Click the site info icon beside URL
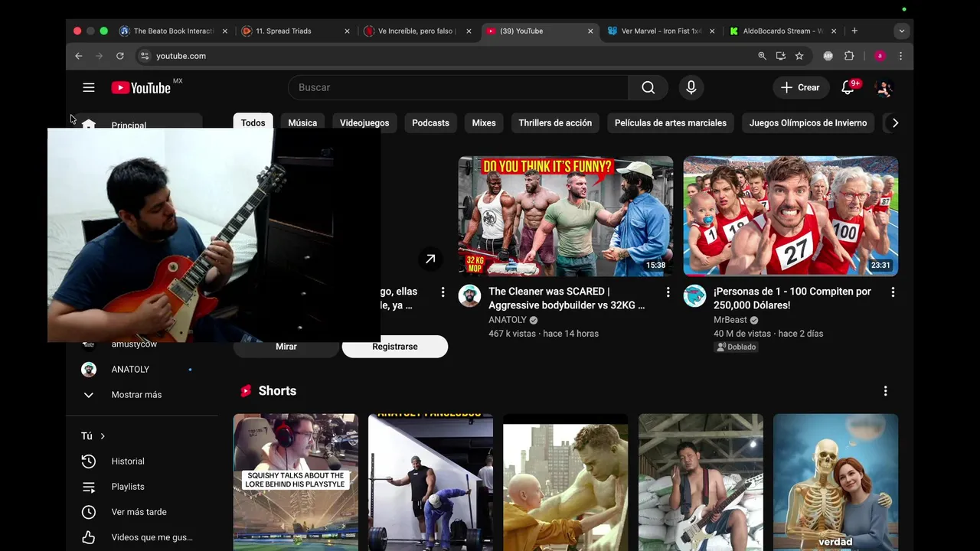Screen dimensions: 980x551 [x=145, y=56]
